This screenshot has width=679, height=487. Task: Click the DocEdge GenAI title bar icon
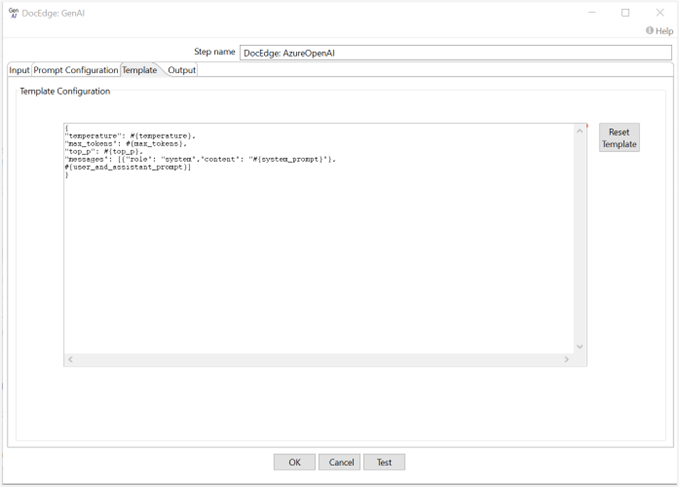pos(13,12)
